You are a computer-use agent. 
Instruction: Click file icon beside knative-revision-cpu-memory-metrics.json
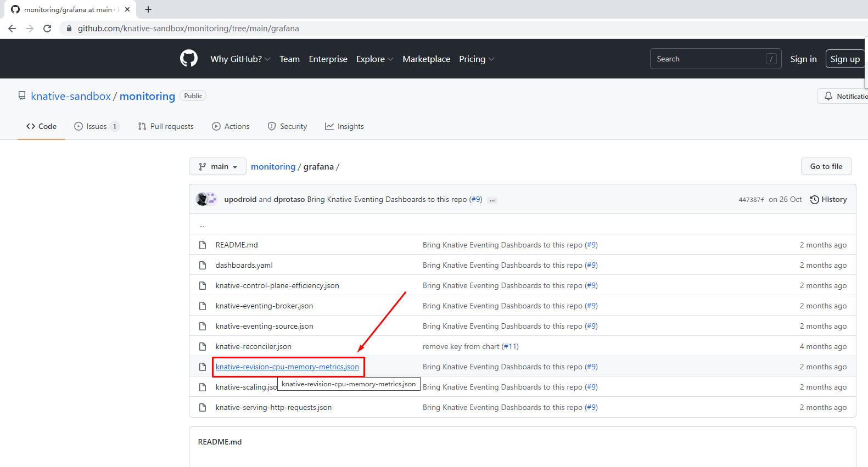pos(203,367)
